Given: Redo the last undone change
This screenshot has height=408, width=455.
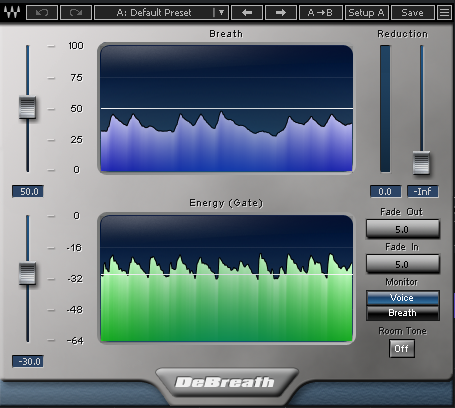Looking at the screenshot, I should pos(76,13).
